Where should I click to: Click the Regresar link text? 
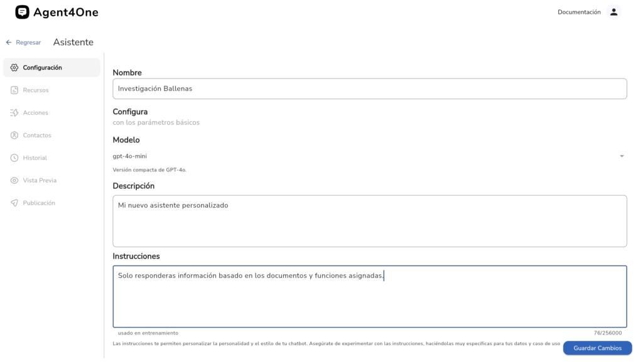pos(28,43)
